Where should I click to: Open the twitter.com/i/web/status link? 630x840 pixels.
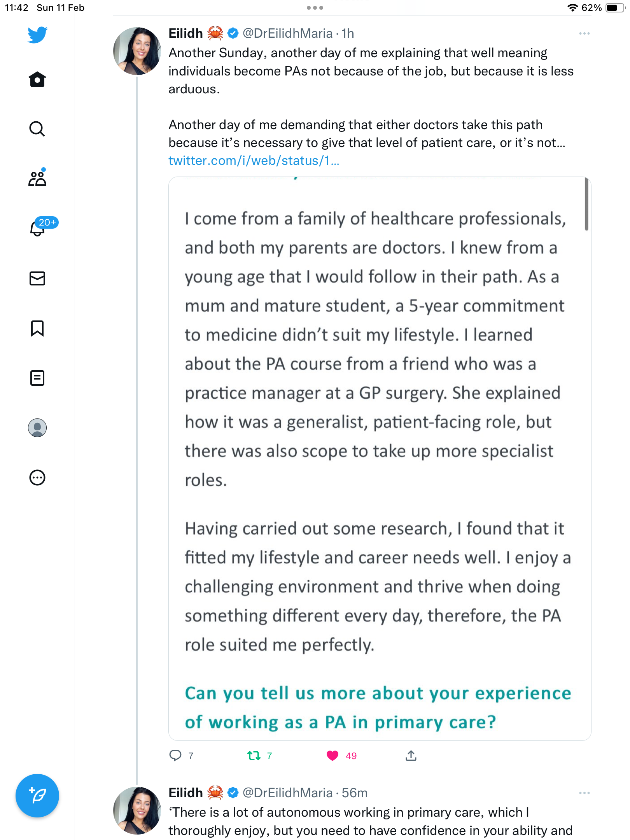pyautogui.click(x=254, y=161)
